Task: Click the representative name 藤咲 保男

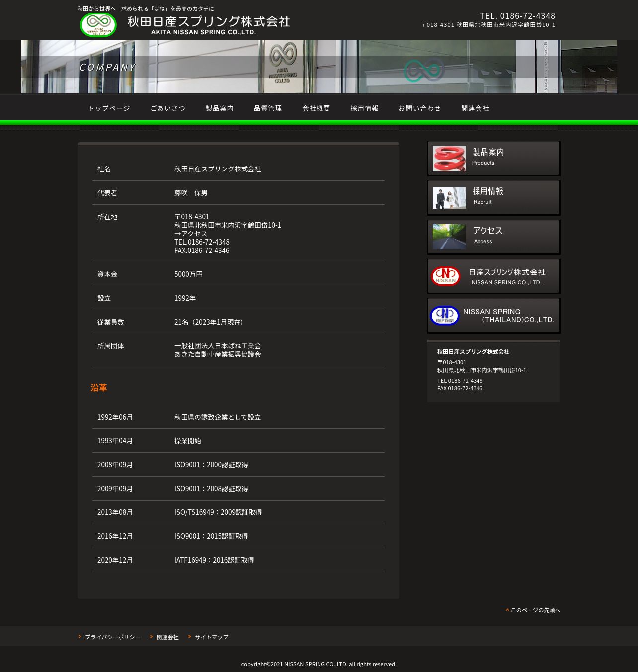Action: point(191,193)
